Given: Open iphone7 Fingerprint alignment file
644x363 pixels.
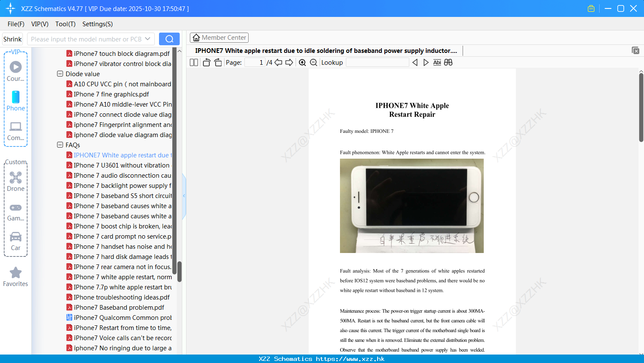Looking at the screenshot, I should click(119, 124).
